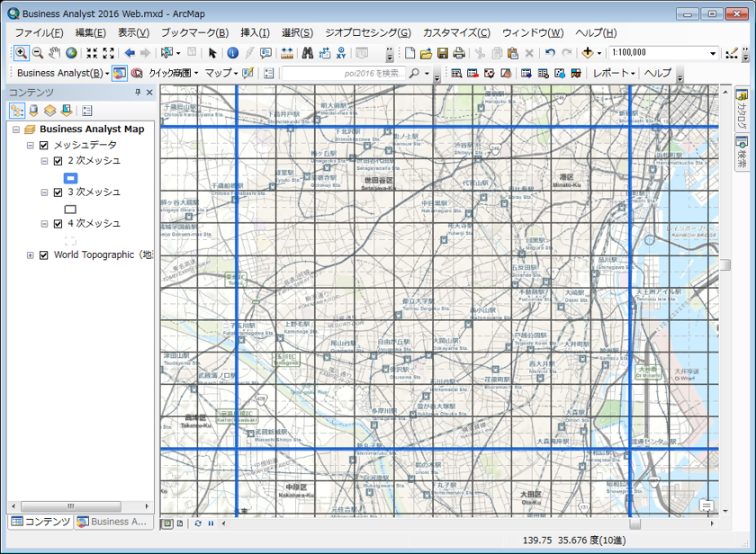Screen dimensions: 756x554
Task: Open the 検索 side panel
Action: click(x=742, y=152)
